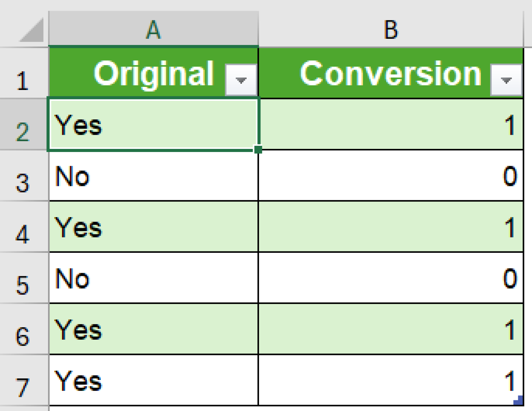Open the Original column filter dropdown
Screen dimensions: 532x411
coord(241,80)
